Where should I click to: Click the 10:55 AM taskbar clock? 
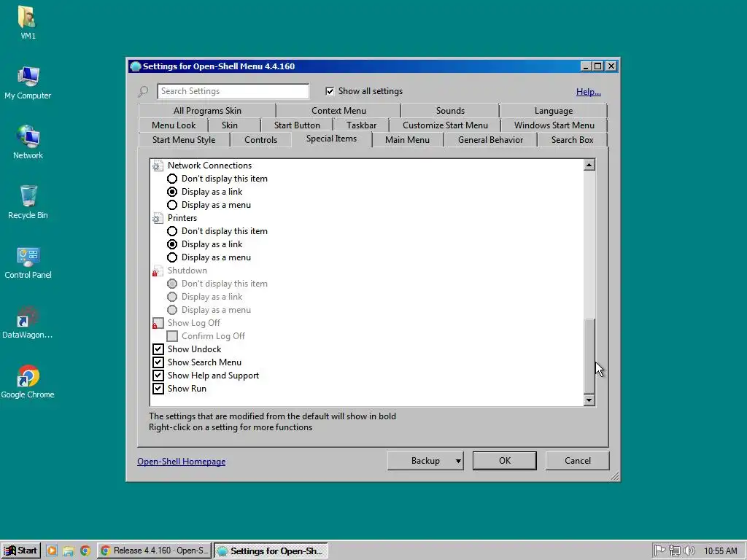720,551
